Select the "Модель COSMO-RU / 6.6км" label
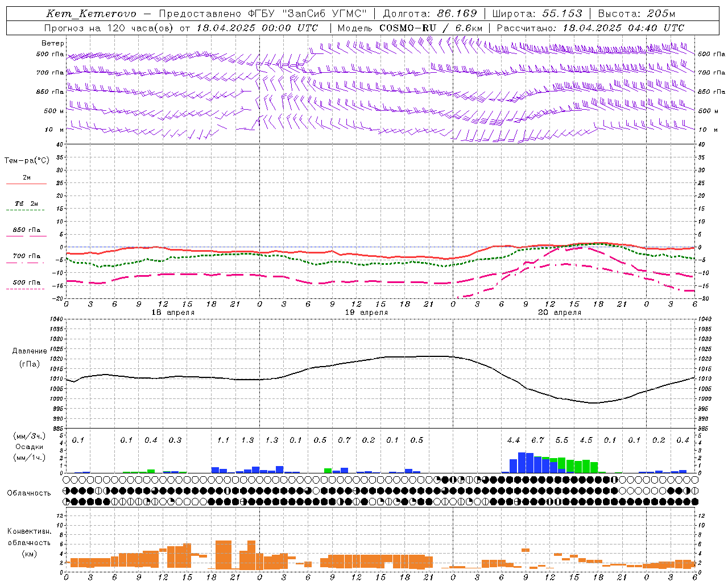 [x=410, y=28]
